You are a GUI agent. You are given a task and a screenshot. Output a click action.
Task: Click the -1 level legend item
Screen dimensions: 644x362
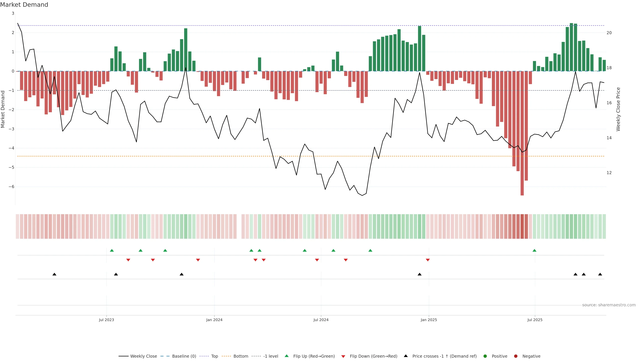pos(271,356)
